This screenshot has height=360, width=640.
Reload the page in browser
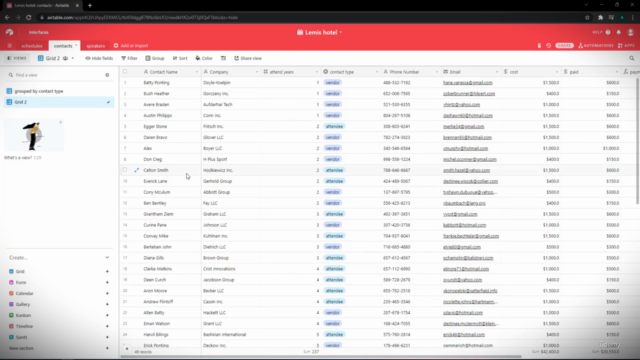coord(29,18)
